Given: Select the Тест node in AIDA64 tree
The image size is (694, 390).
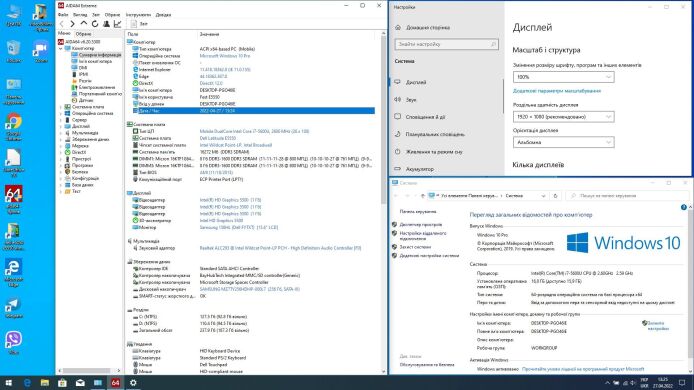Looking at the screenshot, I should (x=73, y=191).
